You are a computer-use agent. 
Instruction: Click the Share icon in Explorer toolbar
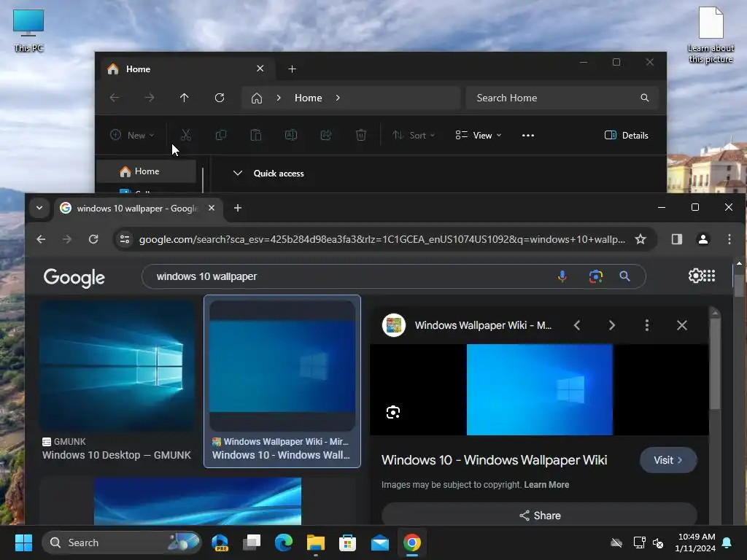click(x=326, y=135)
